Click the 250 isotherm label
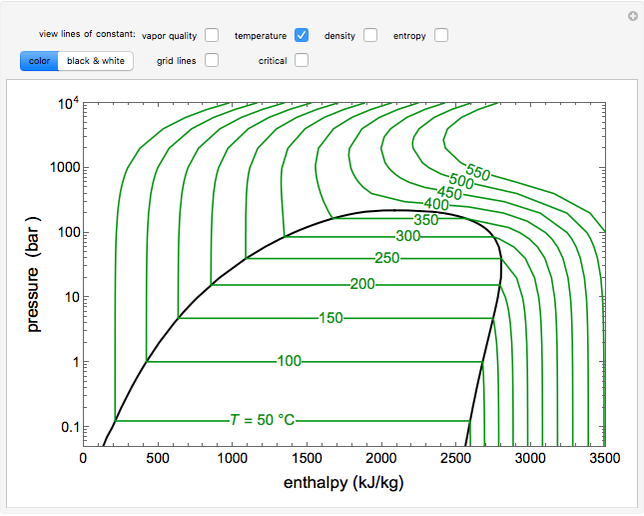The width and height of the screenshot is (644, 516). click(386, 258)
